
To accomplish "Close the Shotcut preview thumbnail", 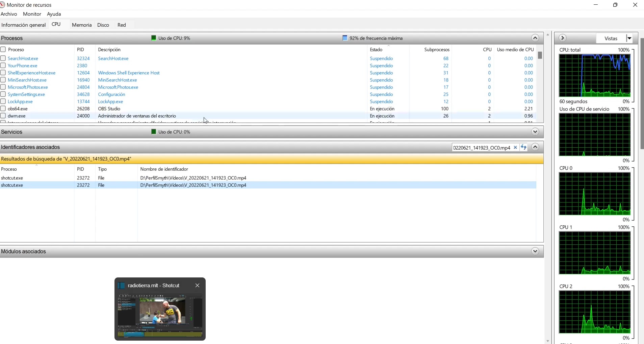I will click(x=198, y=286).
